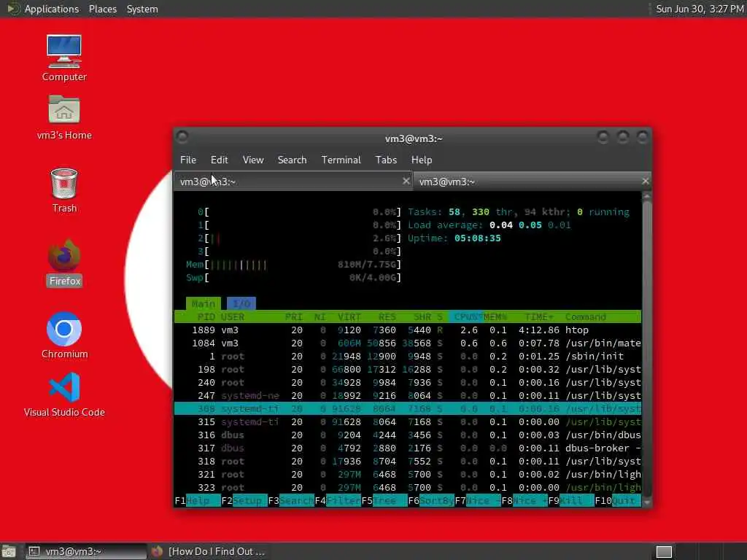Open the terminal Tabs menu

pyautogui.click(x=386, y=160)
